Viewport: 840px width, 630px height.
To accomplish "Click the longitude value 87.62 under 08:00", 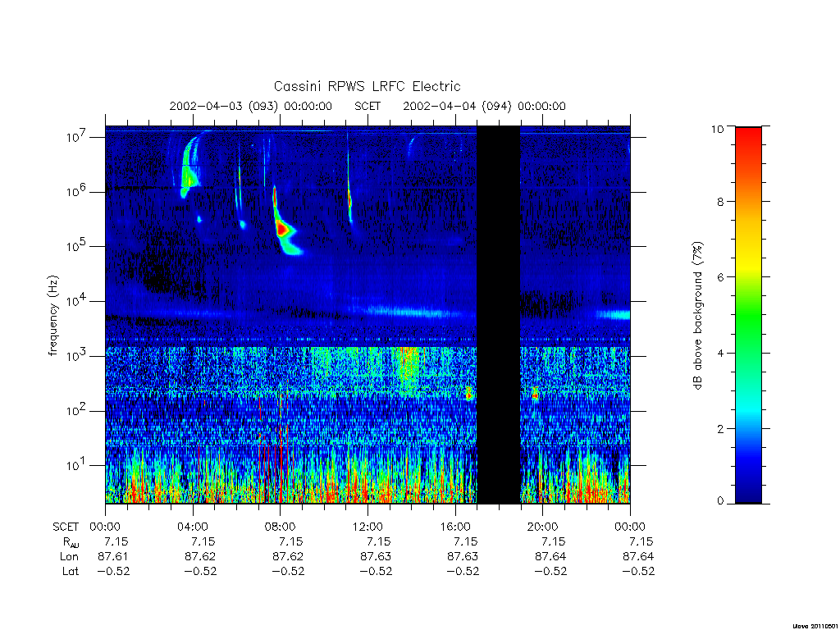I will click(x=288, y=557).
